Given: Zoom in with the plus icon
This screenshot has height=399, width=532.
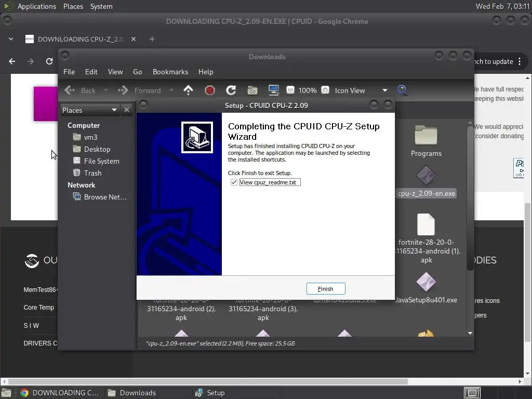Looking at the screenshot, I should (325, 90).
